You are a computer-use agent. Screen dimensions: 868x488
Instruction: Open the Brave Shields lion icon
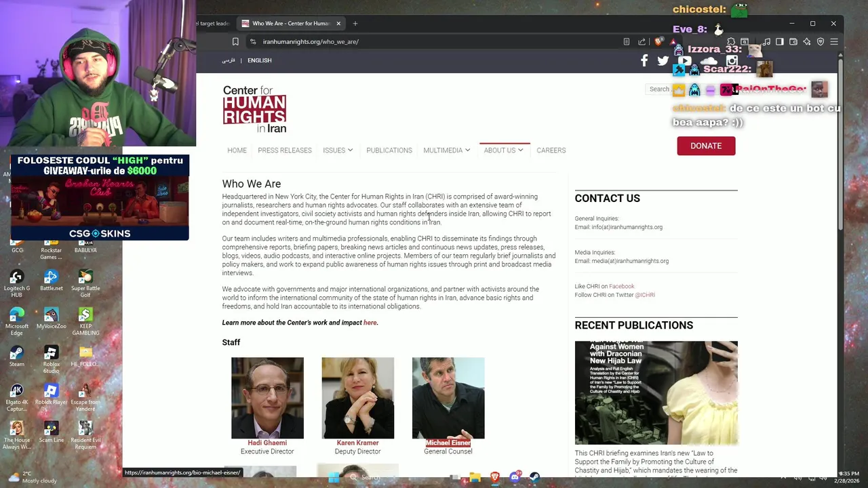pyautogui.click(x=658, y=41)
